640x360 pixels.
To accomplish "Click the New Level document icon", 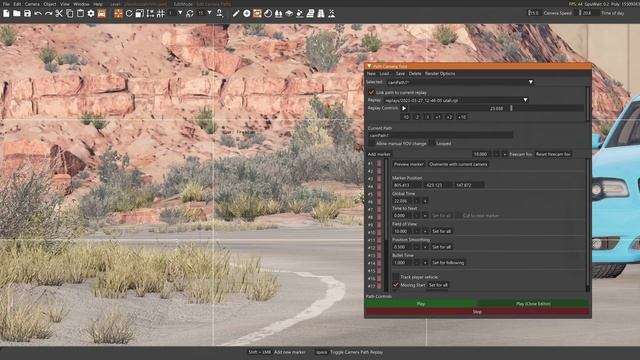I will point(6,13).
